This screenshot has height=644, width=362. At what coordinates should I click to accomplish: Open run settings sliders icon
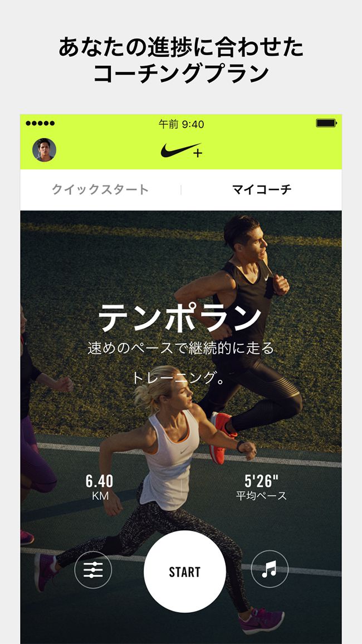(x=93, y=570)
